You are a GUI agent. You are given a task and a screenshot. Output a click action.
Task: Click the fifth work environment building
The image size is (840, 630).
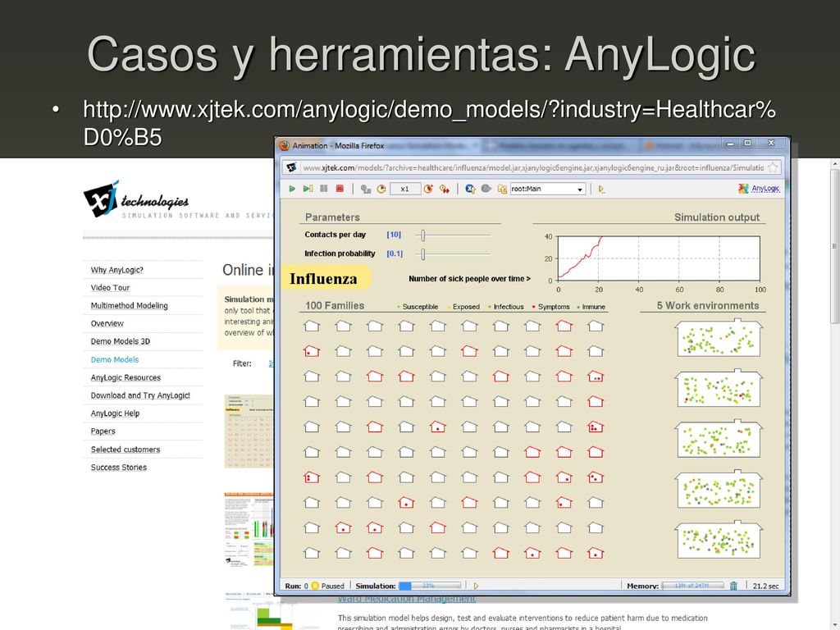(719, 539)
